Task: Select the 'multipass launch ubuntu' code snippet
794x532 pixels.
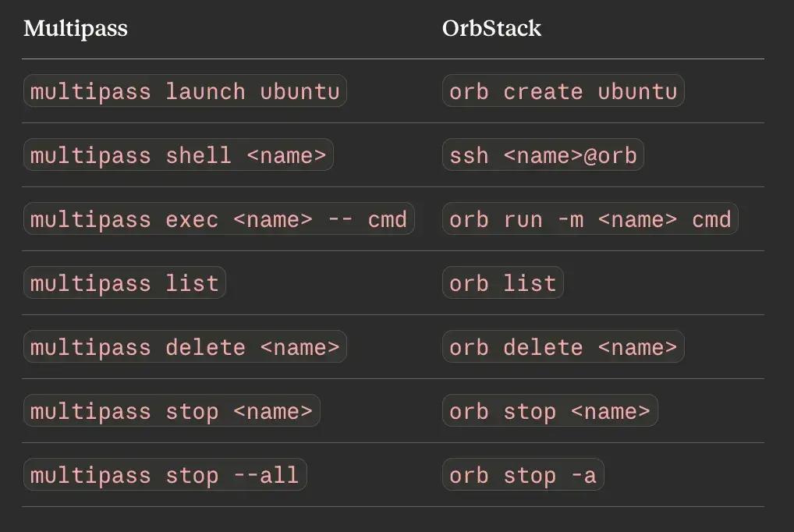Action: click(185, 91)
